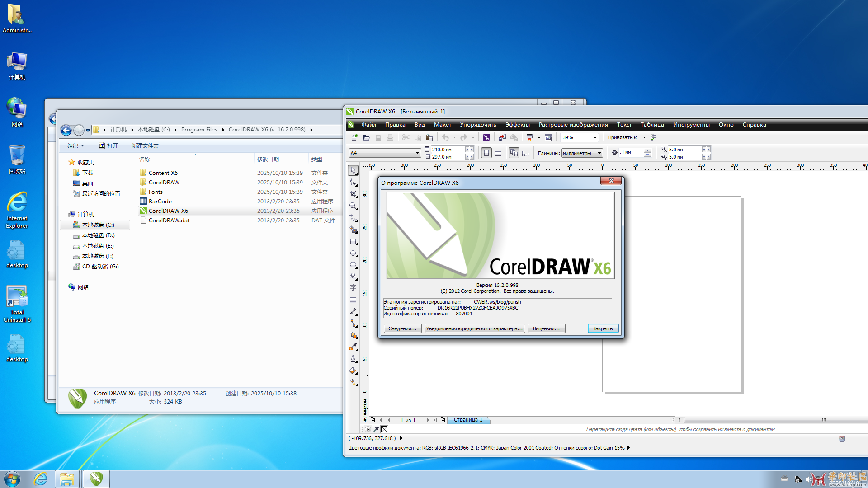Click Уведомления юридического характера button
Viewport: 868px width, 488px height.
point(475,328)
